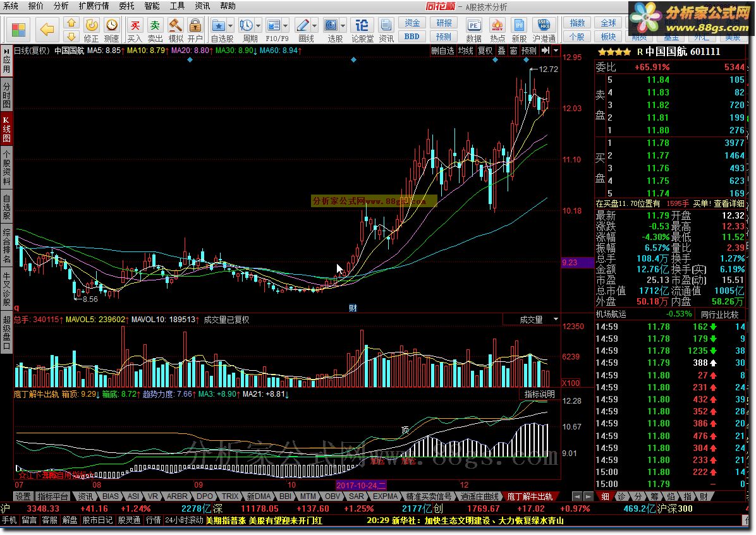Click the BBD button
This screenshot has height=535, width=756.
(412, 37)
